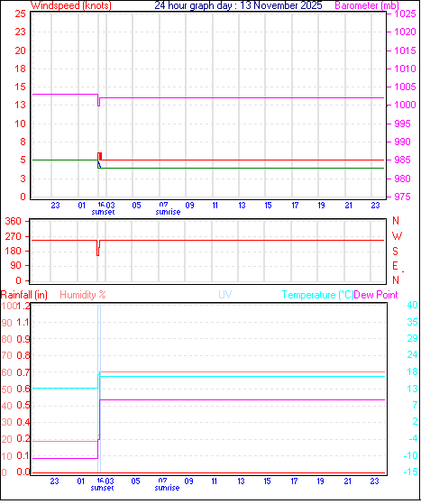Click the light blue UV vertical band
Viewport: 421px width, 504px height.
pos(99,389)
